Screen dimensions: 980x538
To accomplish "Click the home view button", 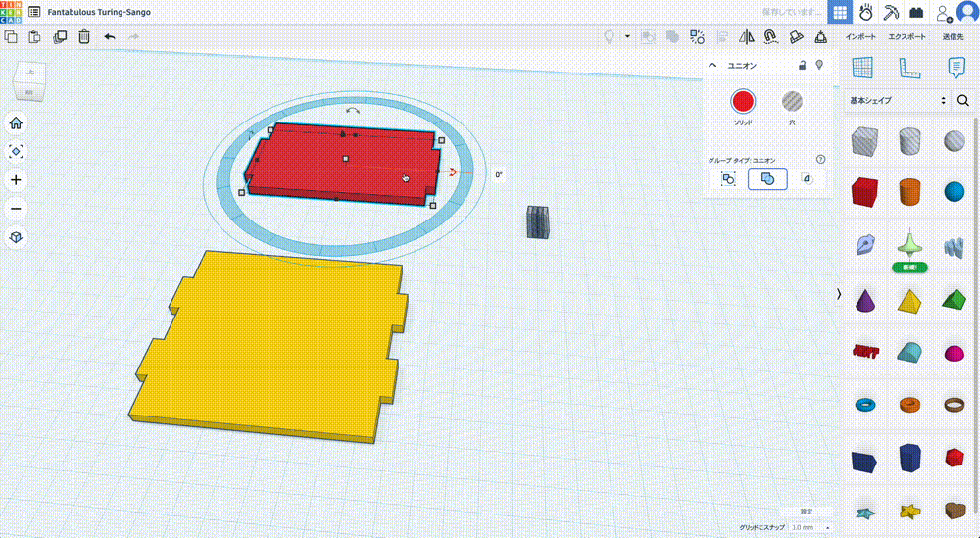I will pyautogui.click(x=16, y=122).
